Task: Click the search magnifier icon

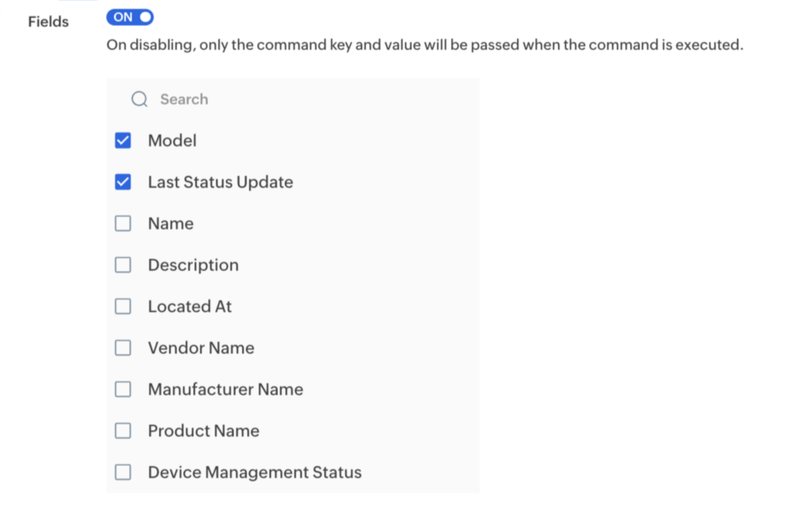Action: click(139, 99)
